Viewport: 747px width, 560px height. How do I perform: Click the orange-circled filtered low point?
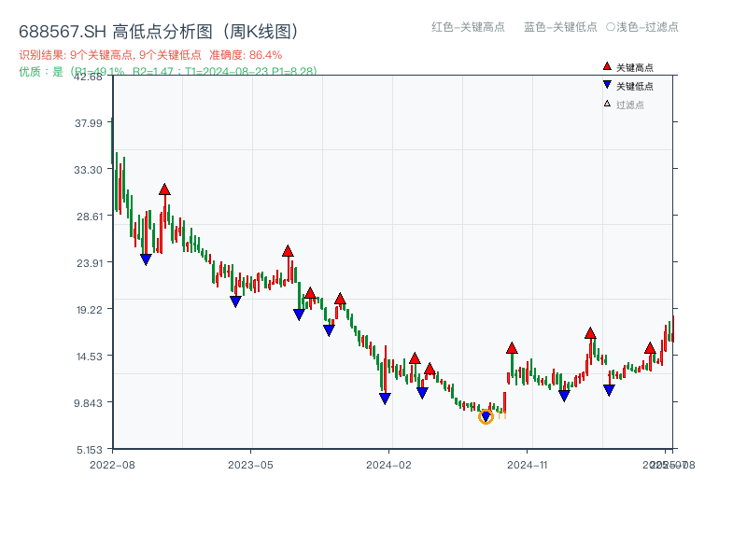[x=486, y=416]
